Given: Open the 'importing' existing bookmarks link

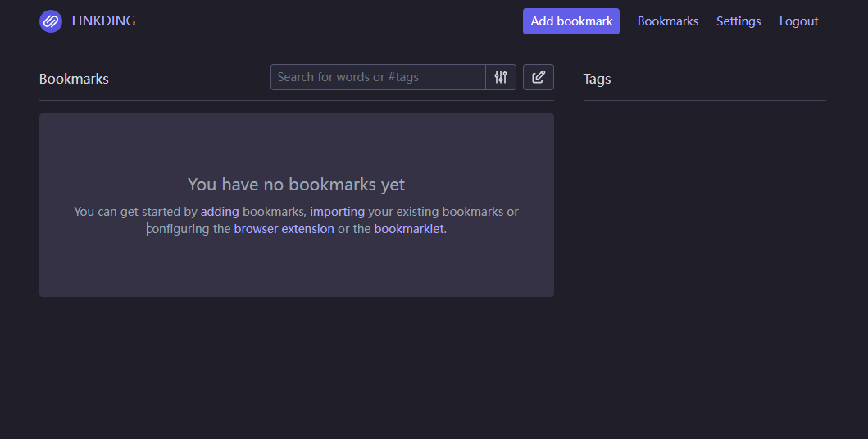Looking at the screenshot, I should pos(337,212).
